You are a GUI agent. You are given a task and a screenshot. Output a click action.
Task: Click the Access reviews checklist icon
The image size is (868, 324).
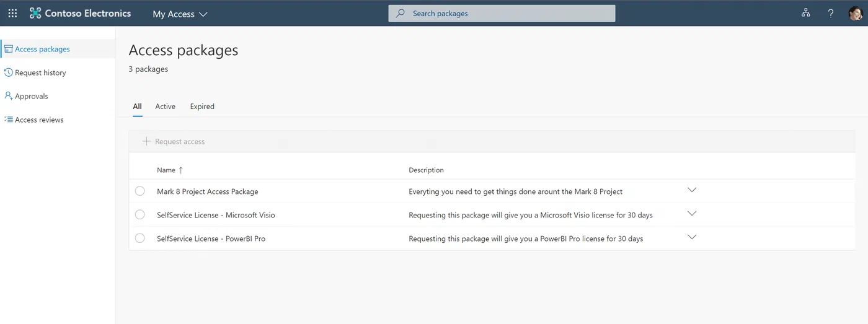(x=9, y=120)
